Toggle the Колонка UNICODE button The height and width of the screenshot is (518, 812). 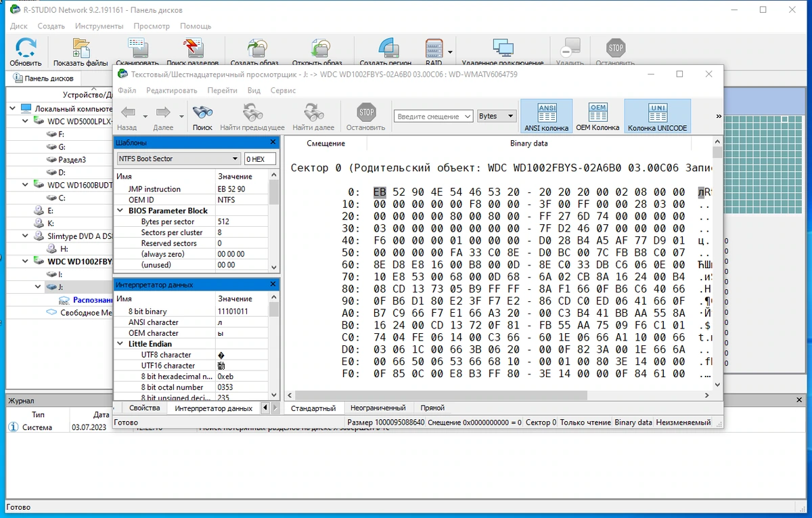pyautogui.click(x=657, y=116)
